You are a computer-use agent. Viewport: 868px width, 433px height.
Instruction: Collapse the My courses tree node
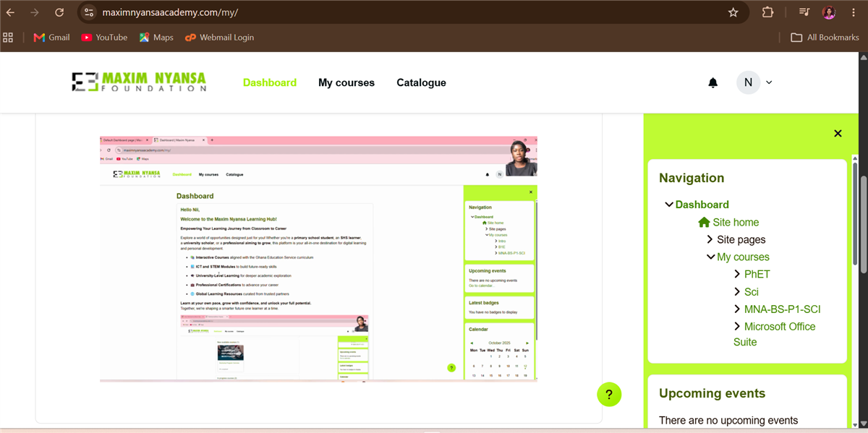(711, 257)
